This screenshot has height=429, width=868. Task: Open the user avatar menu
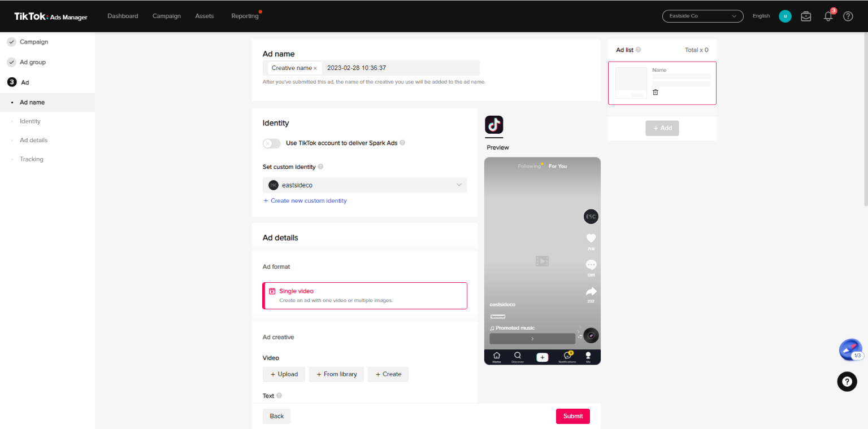tap(785, 16)
